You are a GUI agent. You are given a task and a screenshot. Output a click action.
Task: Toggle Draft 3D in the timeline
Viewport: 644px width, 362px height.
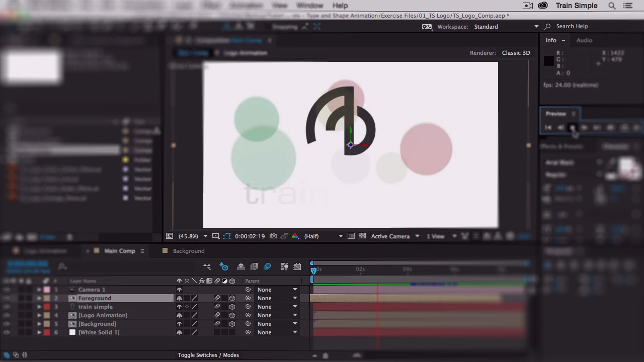pos(224,266)
